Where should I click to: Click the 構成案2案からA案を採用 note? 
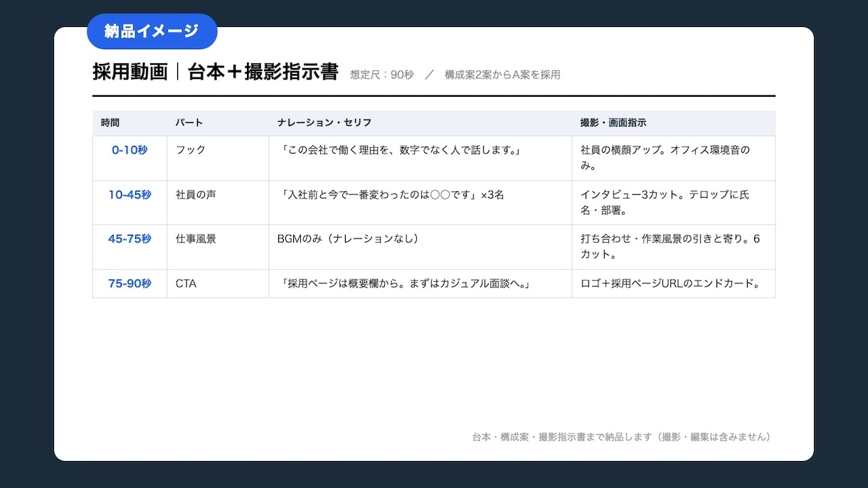(502, 74)
